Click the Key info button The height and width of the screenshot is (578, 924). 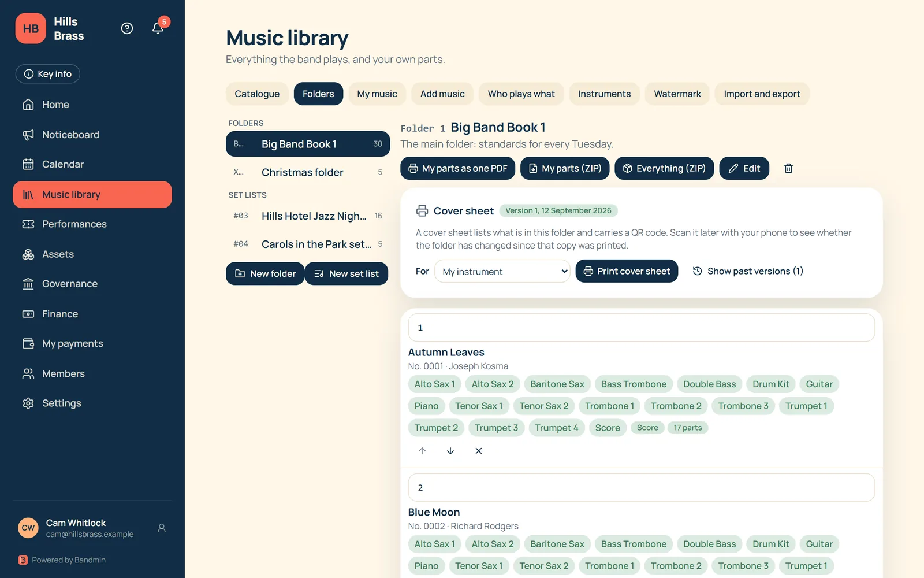click(x=48, y=74)
